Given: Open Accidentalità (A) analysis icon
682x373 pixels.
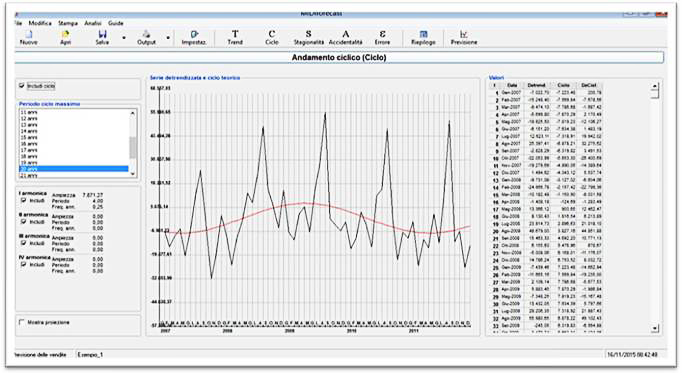Looking at the screenshot, I should point(345,38).
